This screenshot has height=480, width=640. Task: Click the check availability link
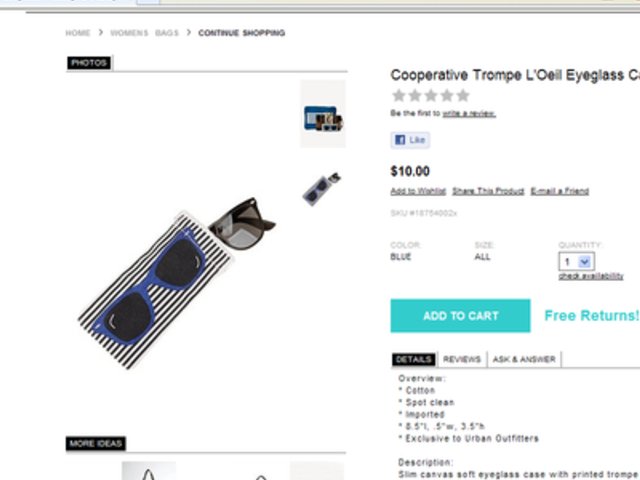click(591, 276)
